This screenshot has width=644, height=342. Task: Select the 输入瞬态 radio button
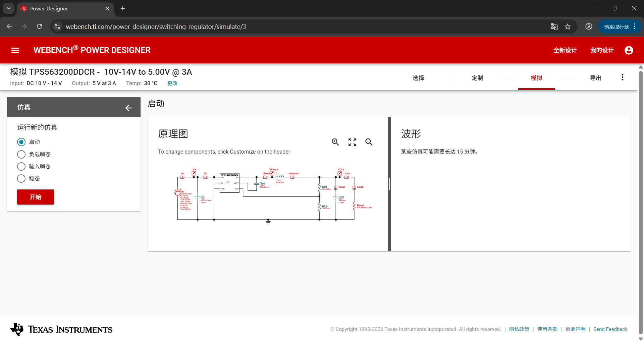pos(21,166)
